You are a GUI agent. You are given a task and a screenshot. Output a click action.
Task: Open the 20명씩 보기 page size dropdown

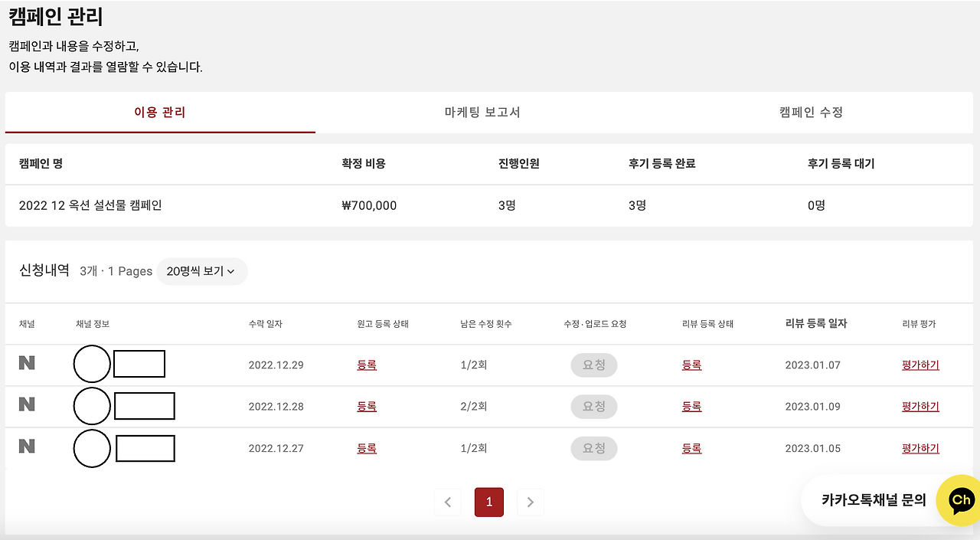point(201,271)
